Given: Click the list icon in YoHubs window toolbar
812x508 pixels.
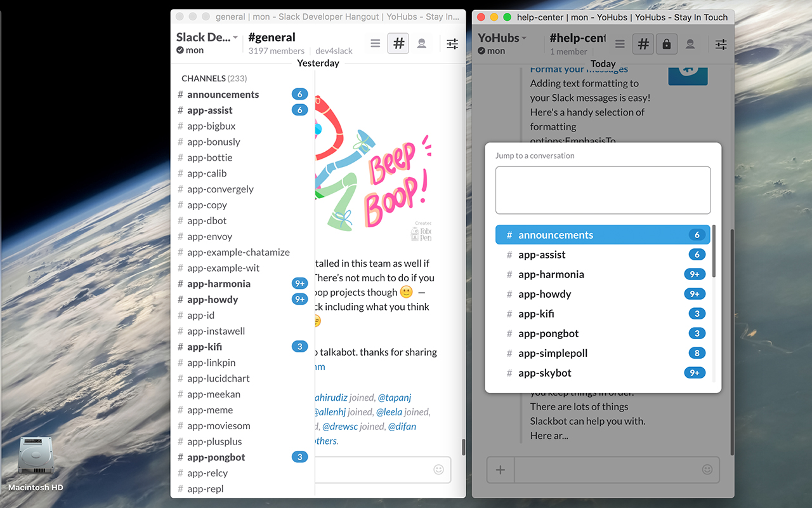Looking at the screenshot, I should [x=620, y=44].
